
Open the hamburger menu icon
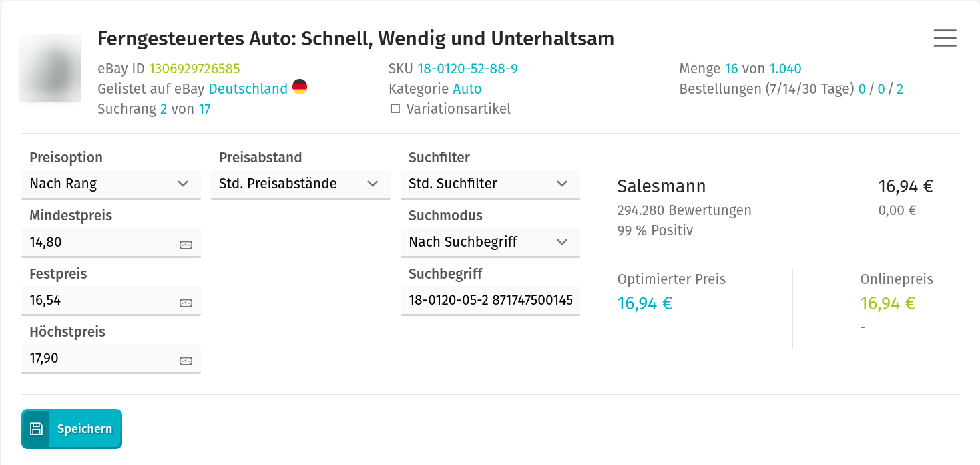click(x=945, y=38)
